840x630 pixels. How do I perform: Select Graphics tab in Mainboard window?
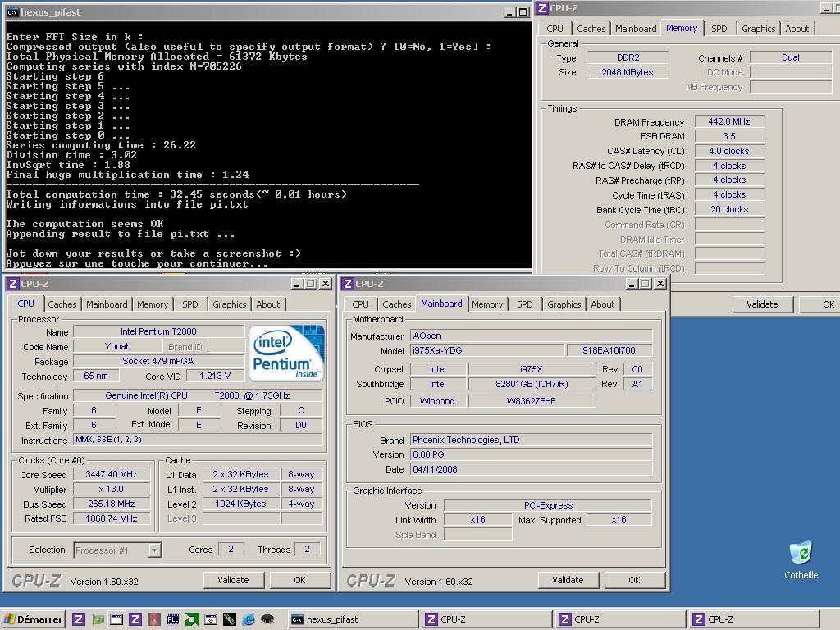coord(564,304)
